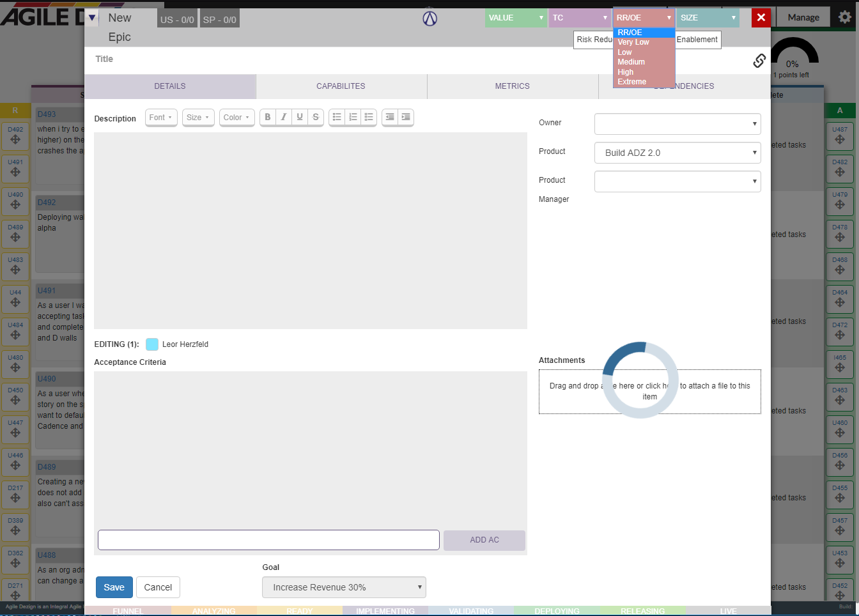Switch to the Metrics tab
Viewport: 859px width, 616px height.
[512, 86]
